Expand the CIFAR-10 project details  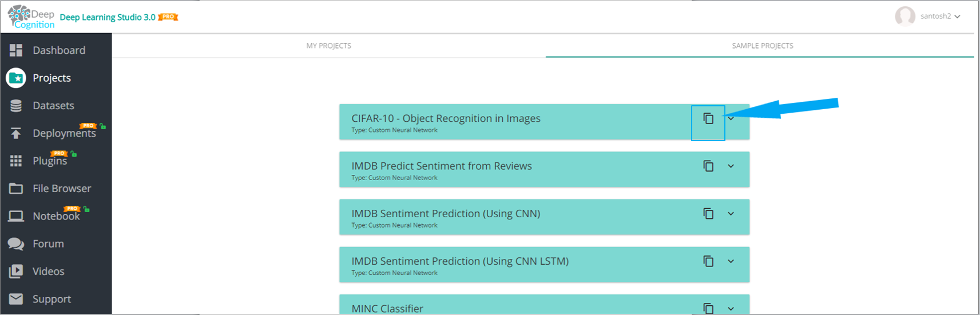click(731, 118)
